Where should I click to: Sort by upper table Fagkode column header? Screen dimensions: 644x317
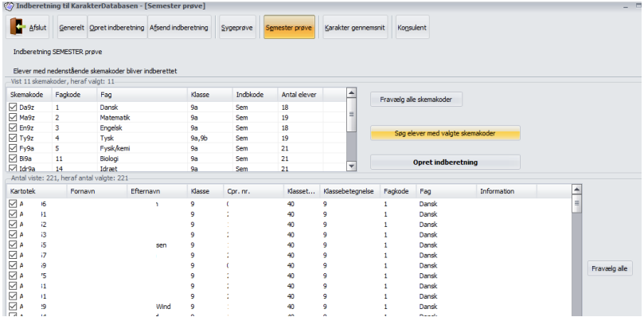[x=74, y=95]
